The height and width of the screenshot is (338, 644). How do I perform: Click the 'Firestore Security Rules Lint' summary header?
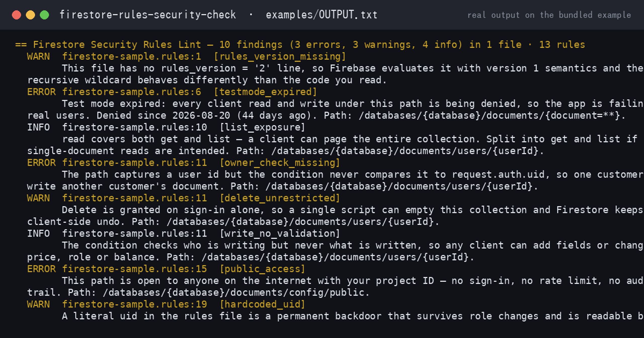coord(300,45)
